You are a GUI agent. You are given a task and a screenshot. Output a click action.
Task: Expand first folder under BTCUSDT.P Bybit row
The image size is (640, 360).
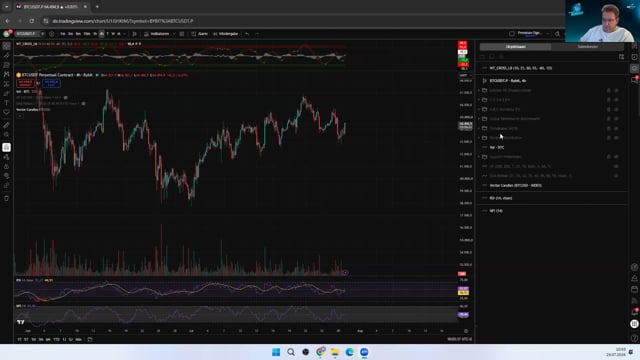point(479,90)
